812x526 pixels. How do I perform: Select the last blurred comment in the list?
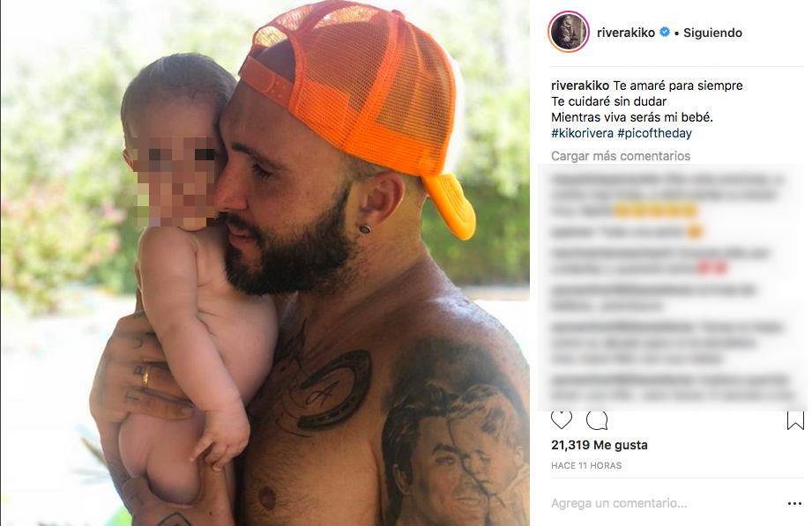coord(672,389)
